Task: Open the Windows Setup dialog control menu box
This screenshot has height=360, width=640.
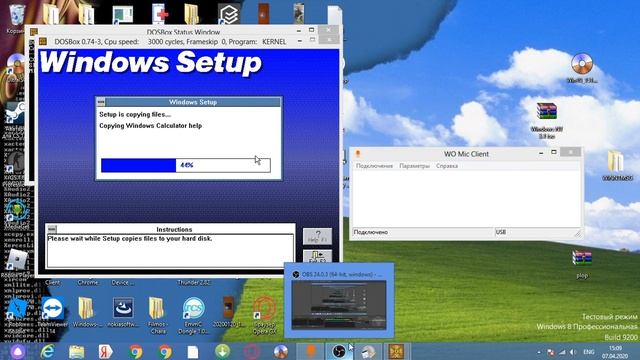Action: [x=101, y=102]
